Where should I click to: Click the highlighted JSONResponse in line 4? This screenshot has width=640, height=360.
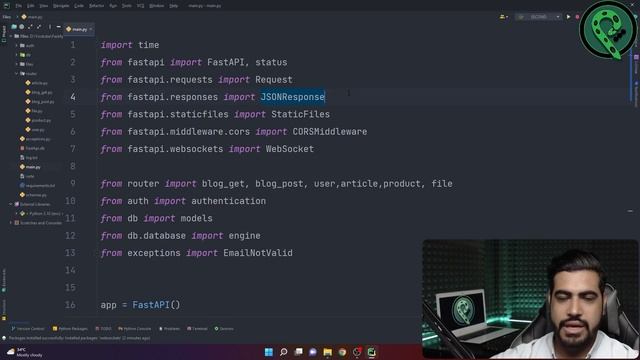pyautogui.click(x=293, y=97)
